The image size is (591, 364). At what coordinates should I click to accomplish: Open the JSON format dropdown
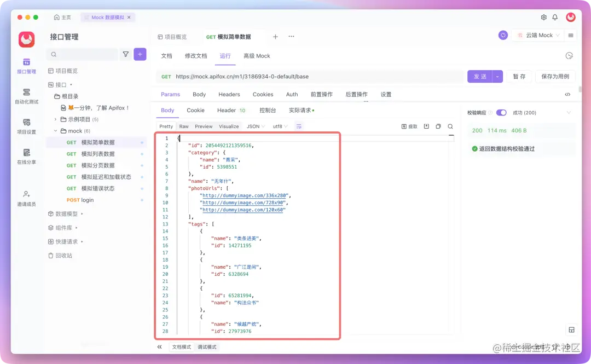click(256, 126)
